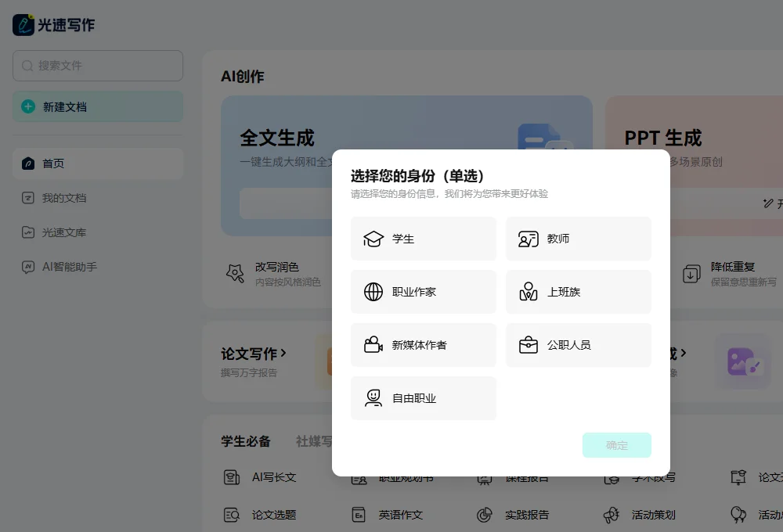The image size is (783, 532).
Task: Switch to the 学生必备 tab
Action: click(246, 441)
